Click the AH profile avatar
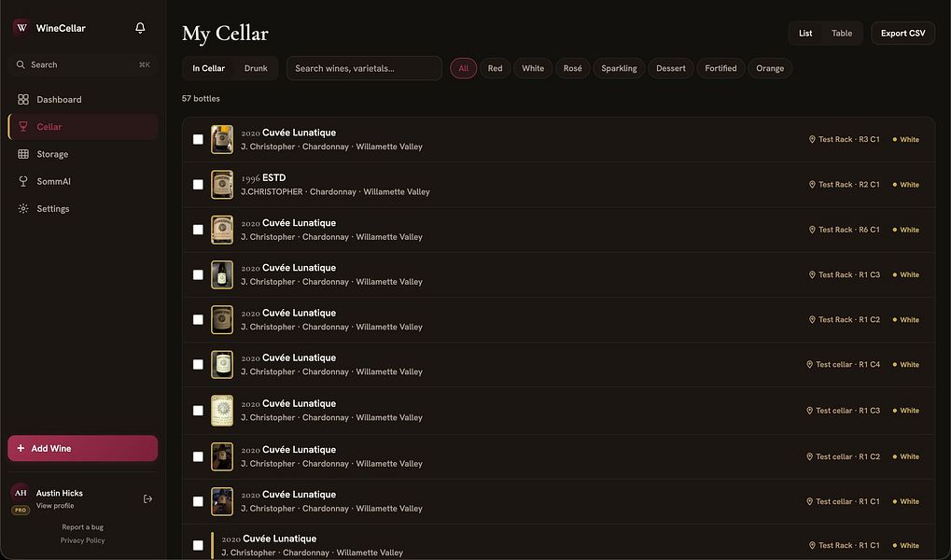951x560 pixels. point(21,493)
